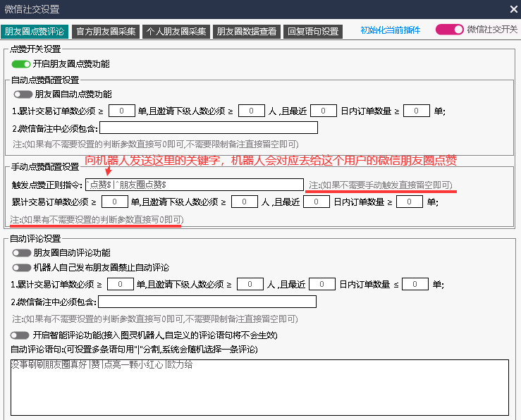This screenshot has width=521, height=420.
Task: Click auto-comment 微信备注中必须包含 text field
Action: (x=207, y=302)
